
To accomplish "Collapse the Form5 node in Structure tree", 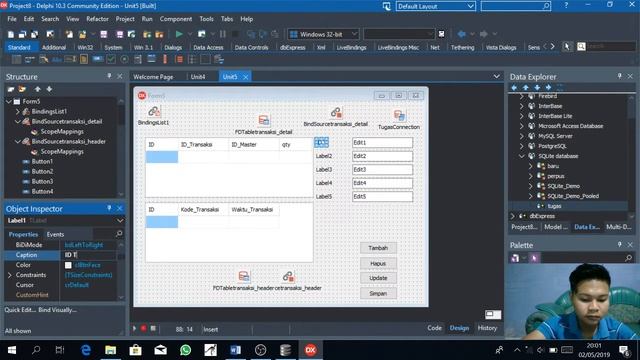I will [9, 101].
